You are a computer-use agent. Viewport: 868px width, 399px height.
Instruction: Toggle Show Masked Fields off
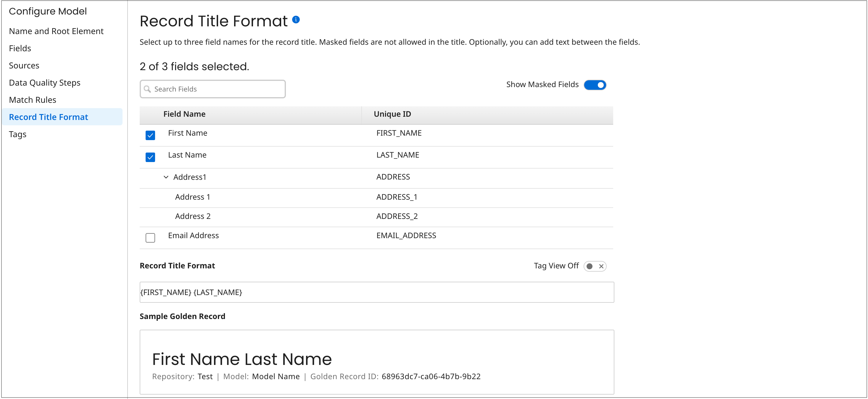pyautogui.click(x=595, y=85)
